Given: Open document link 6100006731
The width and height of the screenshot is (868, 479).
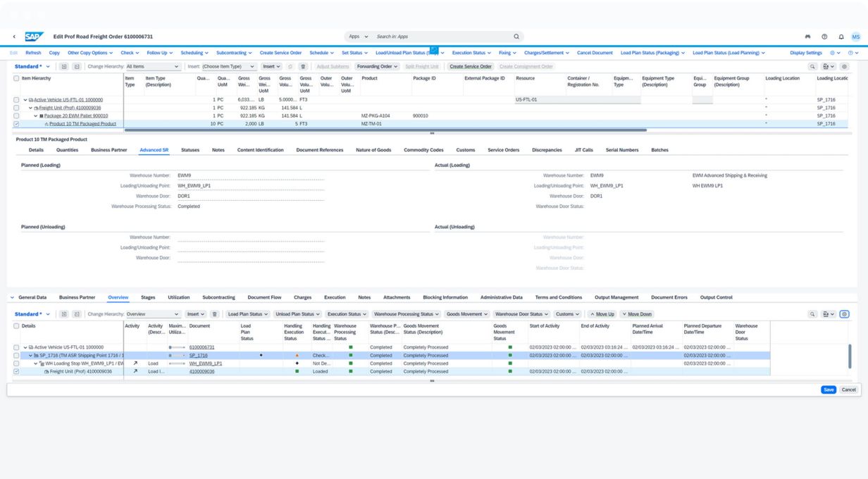Looking at the screenshot, I should 201,347.
